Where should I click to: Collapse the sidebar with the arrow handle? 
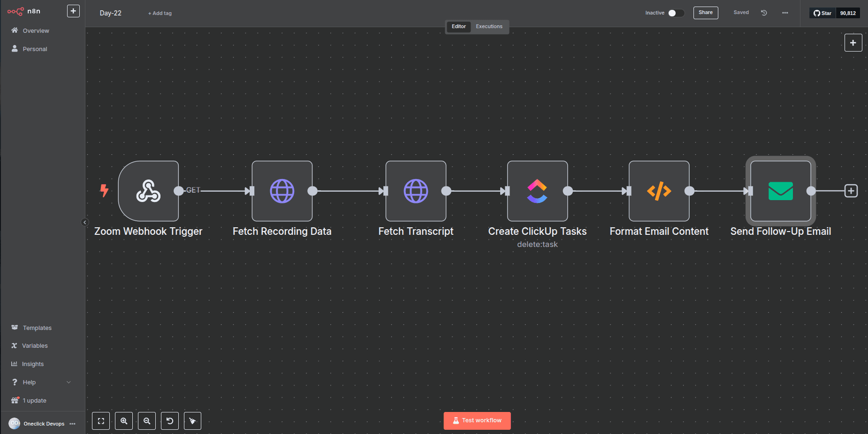[x=85, y=222]
